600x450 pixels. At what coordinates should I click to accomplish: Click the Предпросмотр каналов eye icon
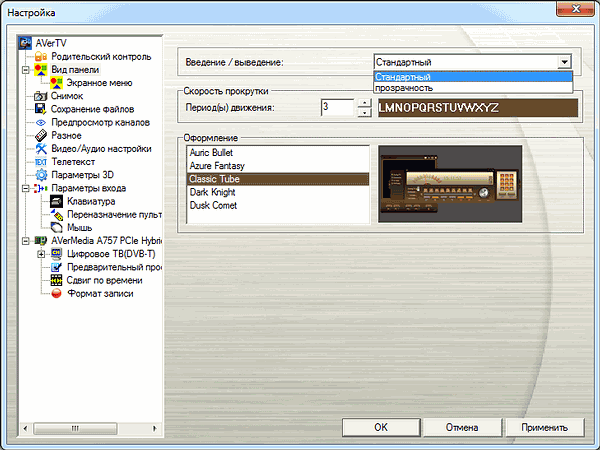pyautogui.click(x=41, y=122)
